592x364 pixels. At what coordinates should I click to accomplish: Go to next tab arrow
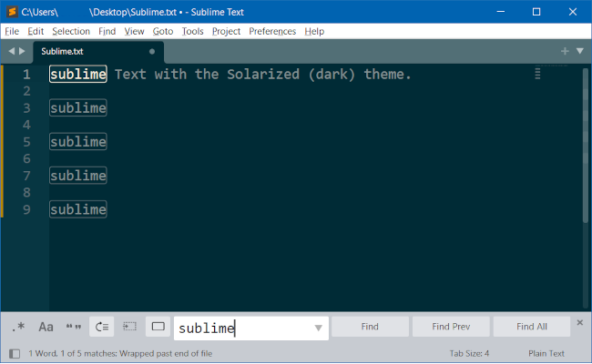click(22, 51)
